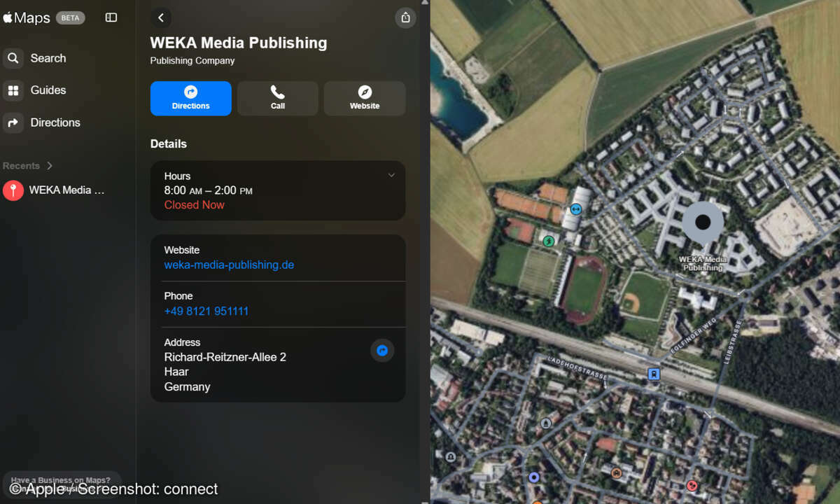840x504 pixels.
Task: Select WEKA Media recent entry
Action: (x=56, y=190)
